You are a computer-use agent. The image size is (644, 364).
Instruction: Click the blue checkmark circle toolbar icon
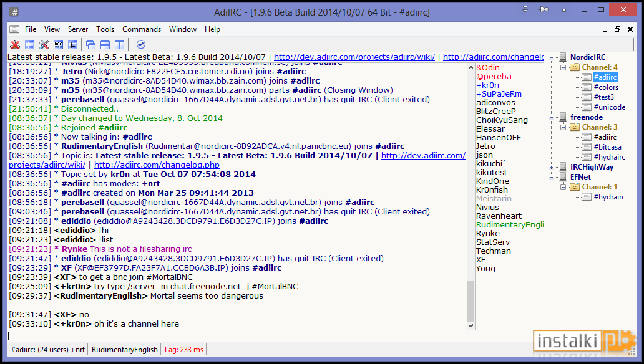point(141,44)
